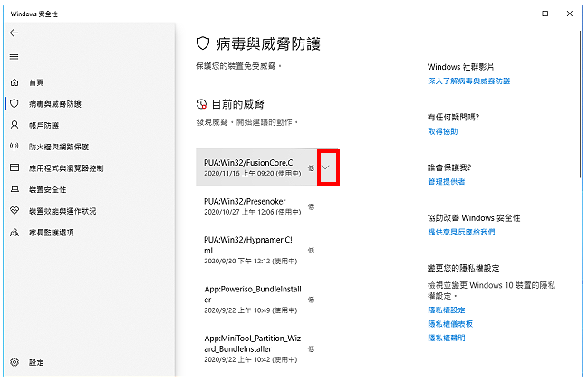
Task: Select 病毒與威脅防護 in the sidebar
Action: [55, 104]
